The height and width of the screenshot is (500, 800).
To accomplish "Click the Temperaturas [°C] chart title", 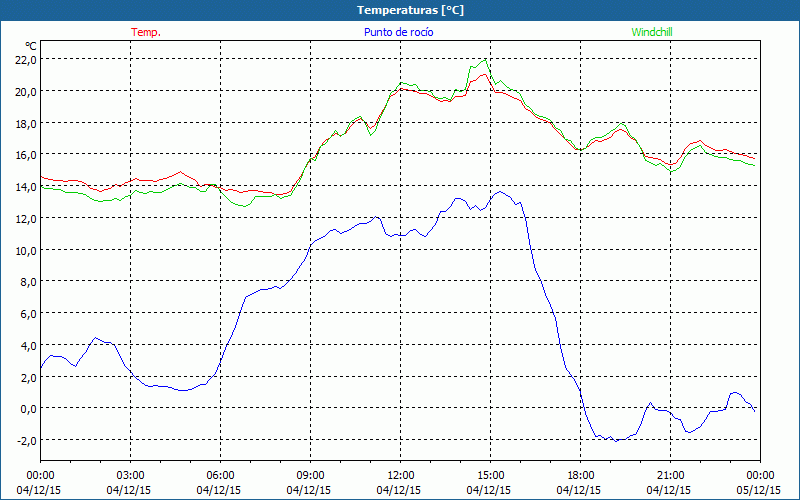I will [x=410, y=10].
